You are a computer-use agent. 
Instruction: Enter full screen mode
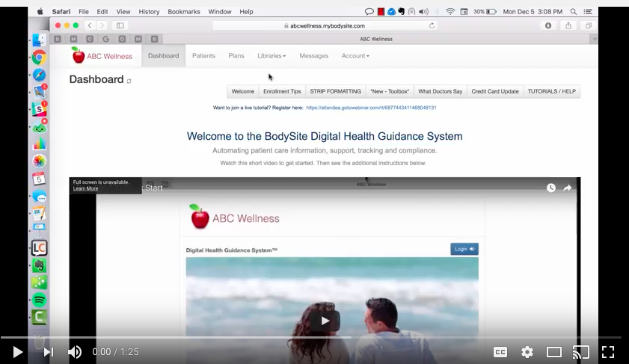tap(608, 352)
